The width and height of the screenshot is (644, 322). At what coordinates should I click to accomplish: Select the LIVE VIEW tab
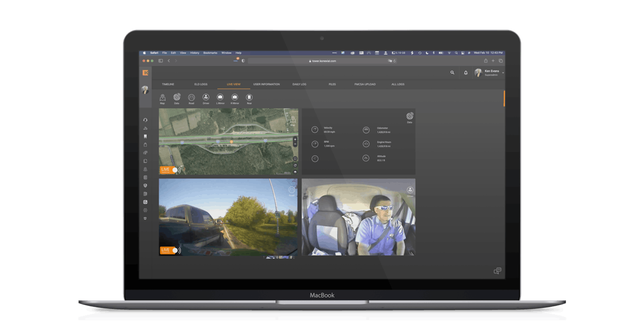point(233,84)
